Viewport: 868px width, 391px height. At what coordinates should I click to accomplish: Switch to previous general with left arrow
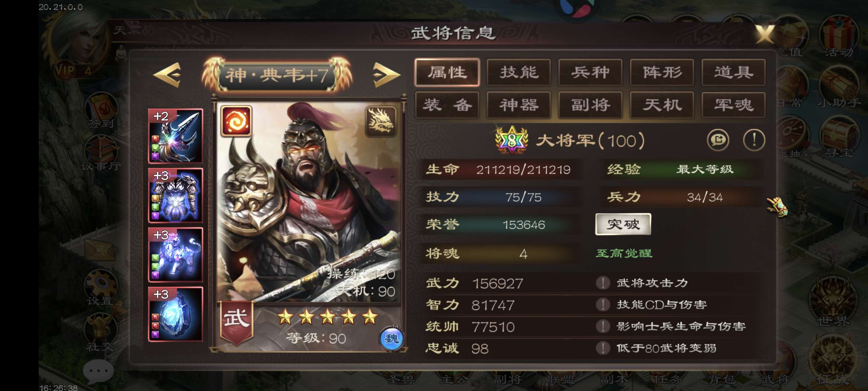pyautogui.click(x=167, y=75)
